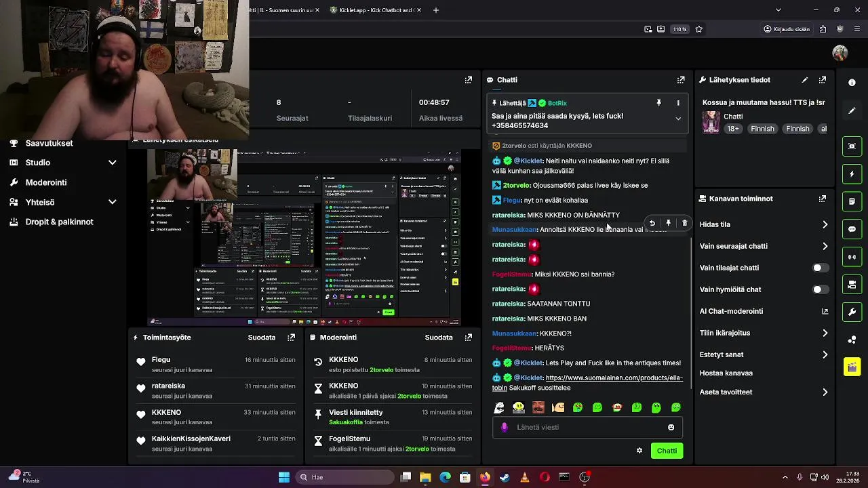This screenshot has height=488, width=868.
Task: Open Suodata filter in Toimintasyöte
Action: [262, 338]
